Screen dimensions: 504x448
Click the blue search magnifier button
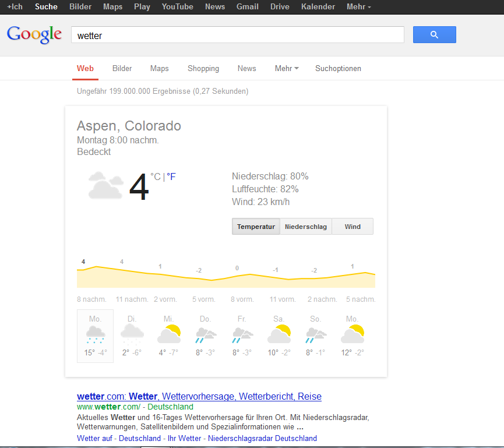pos(434,35)
